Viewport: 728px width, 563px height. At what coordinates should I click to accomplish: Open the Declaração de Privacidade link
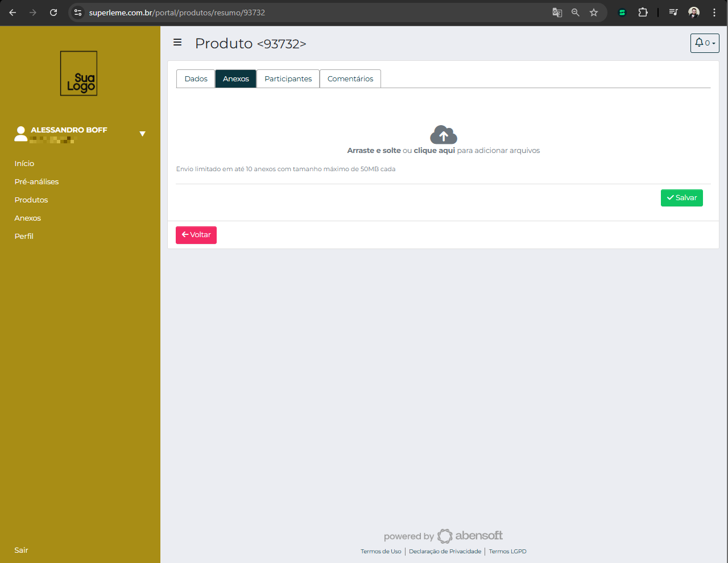(x=445, y=552)
